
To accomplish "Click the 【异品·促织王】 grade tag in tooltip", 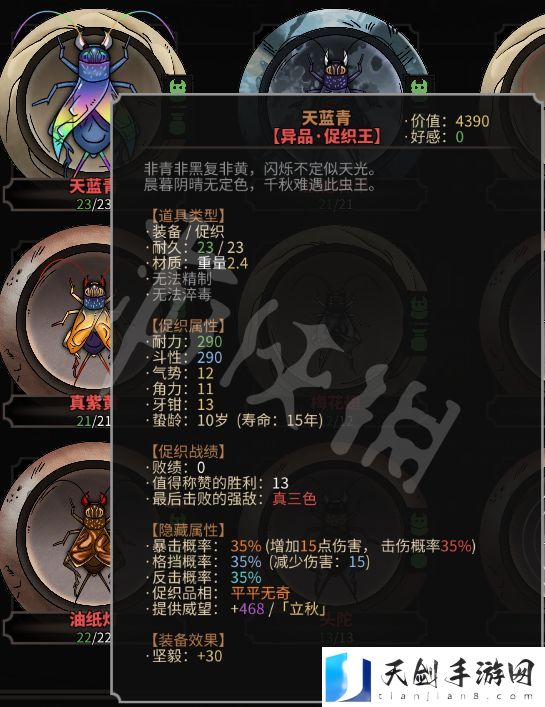I will coord(326,136).
